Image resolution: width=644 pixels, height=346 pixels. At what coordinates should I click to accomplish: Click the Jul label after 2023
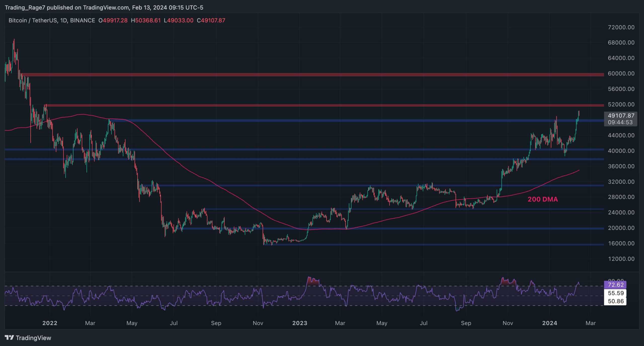point(424,323)
